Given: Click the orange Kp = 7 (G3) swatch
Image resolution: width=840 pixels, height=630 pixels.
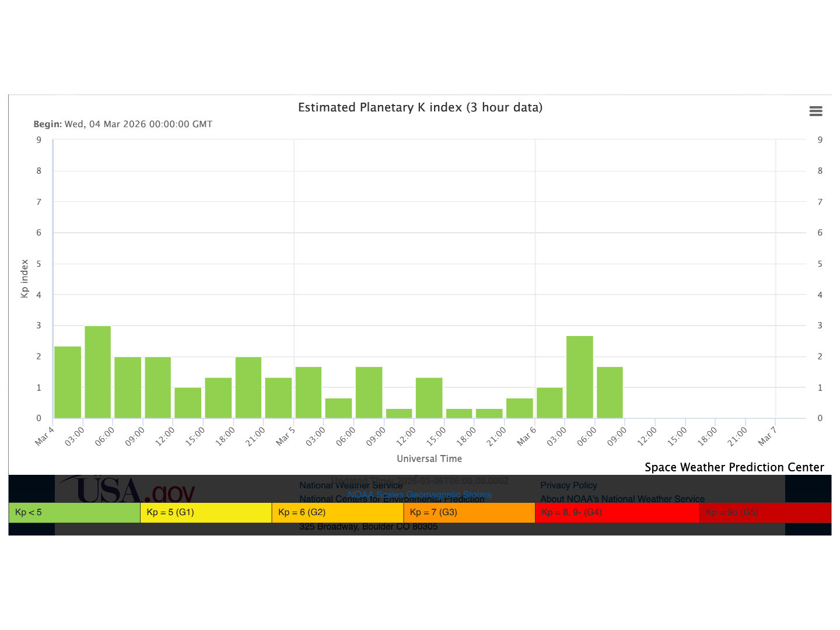Looking at the screenshot, I should point(469,513).
